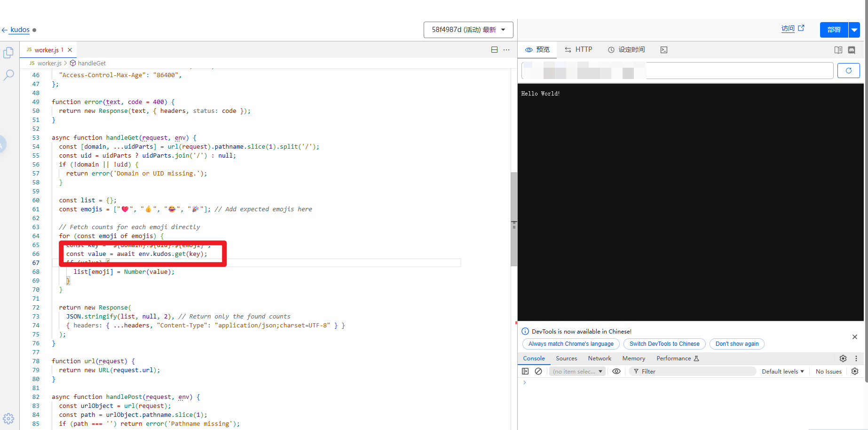Toggle the console sidebar panel
The height and width of the screenshot is (430, 868).
(x=525, y=371)
